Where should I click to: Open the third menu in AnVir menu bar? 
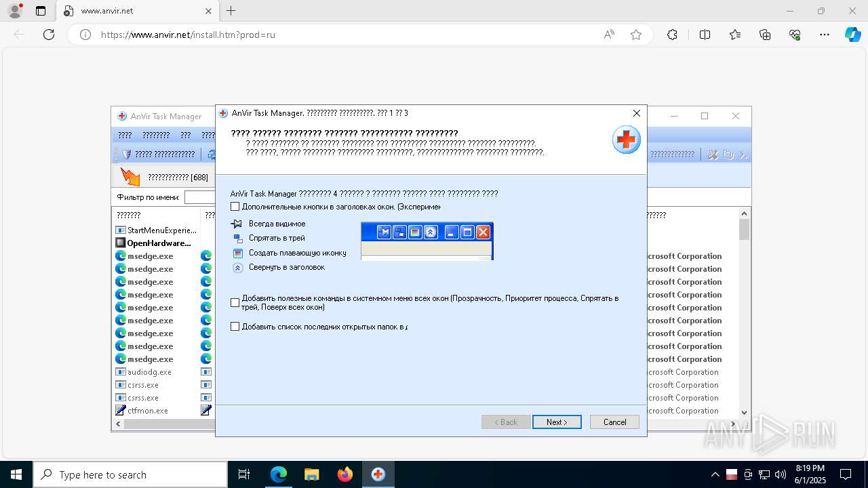coord(185,136)
